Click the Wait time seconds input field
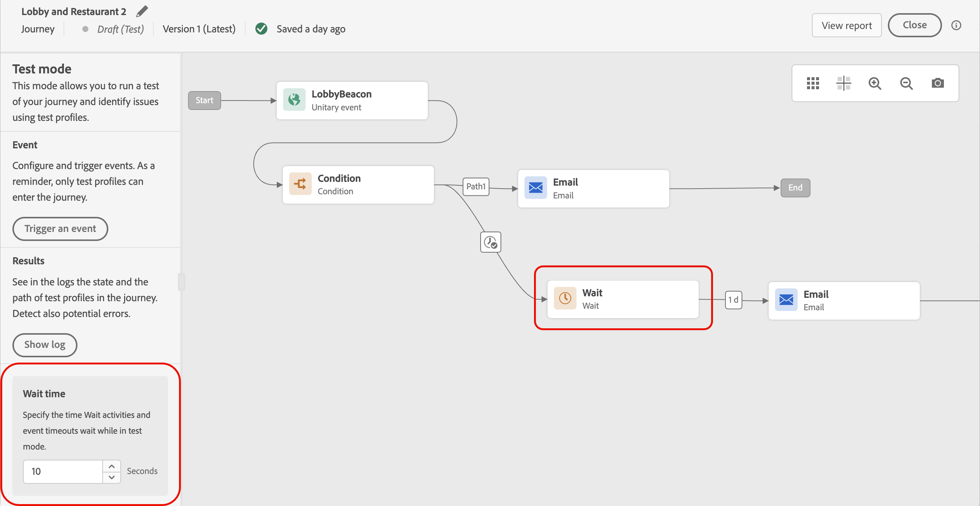Image resolution: width=980 pixels, height=506 pixels. (63, 471)
